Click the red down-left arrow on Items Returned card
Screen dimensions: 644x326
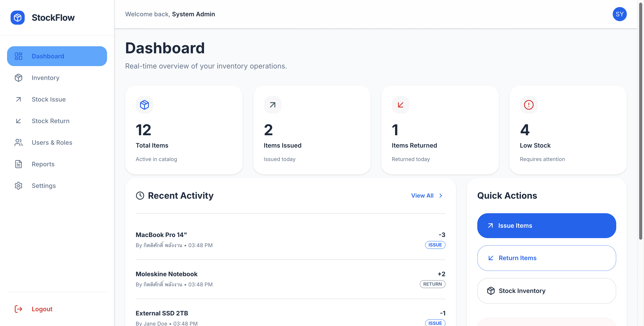[400, 105]
